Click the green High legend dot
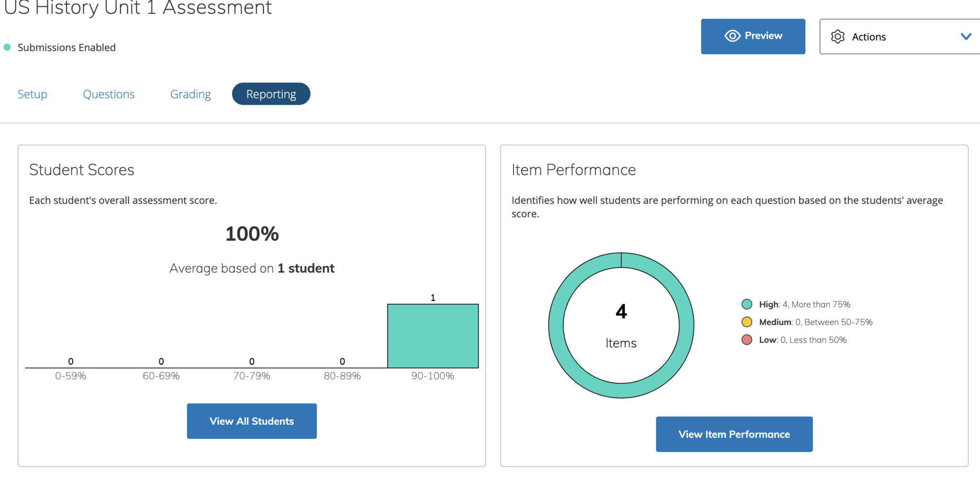Viewport: 980px width, 480px height. coord(746,305)
